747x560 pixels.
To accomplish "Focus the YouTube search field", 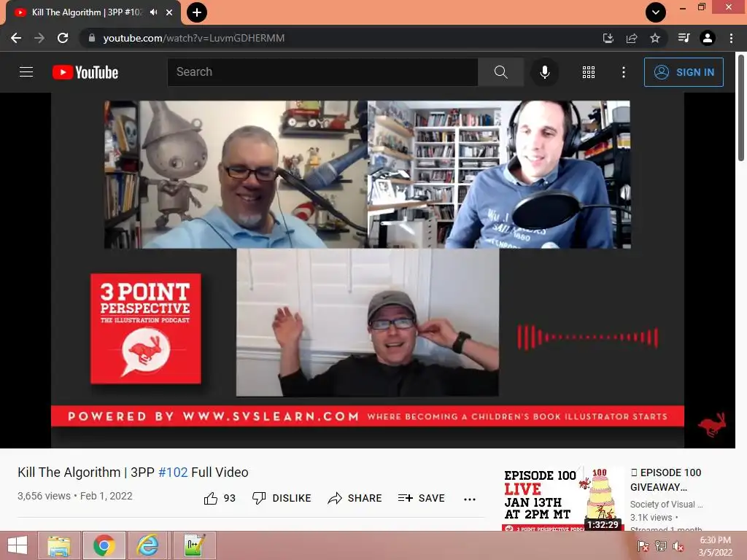I will coord(322,72).
